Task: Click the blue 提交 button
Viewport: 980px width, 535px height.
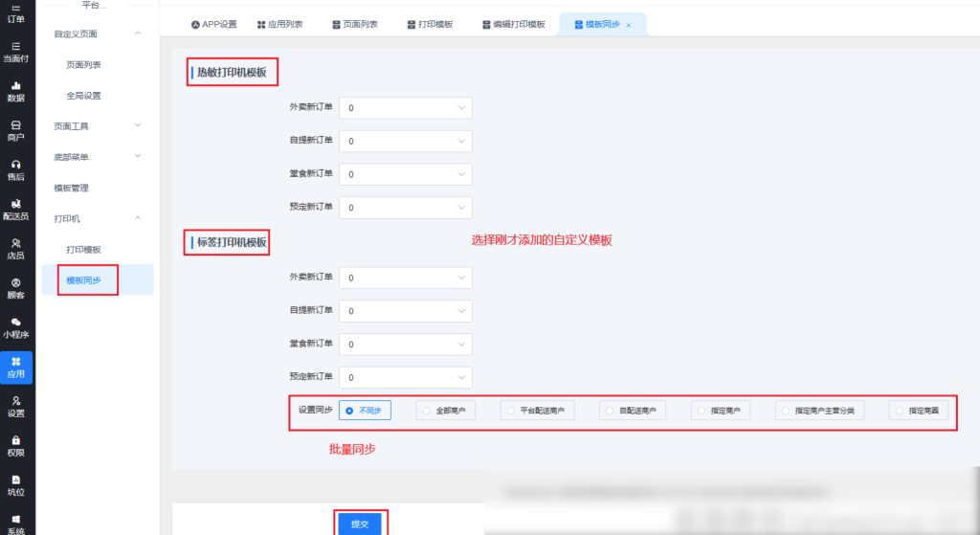Action: (360, 524)
